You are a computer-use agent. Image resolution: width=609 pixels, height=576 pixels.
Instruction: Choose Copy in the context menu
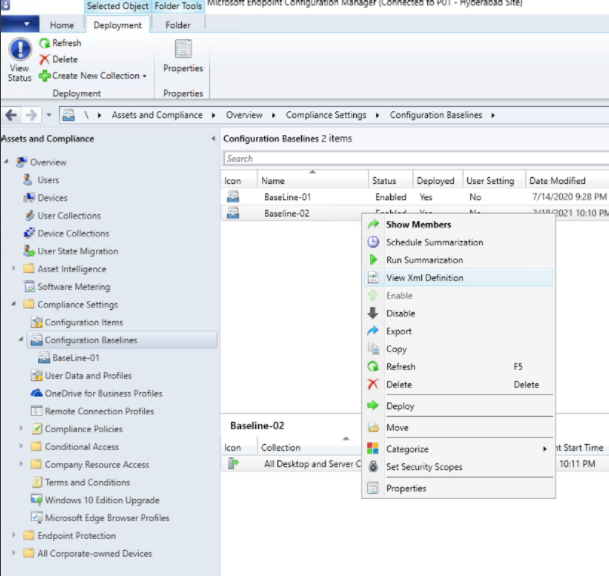click(458, 349)
